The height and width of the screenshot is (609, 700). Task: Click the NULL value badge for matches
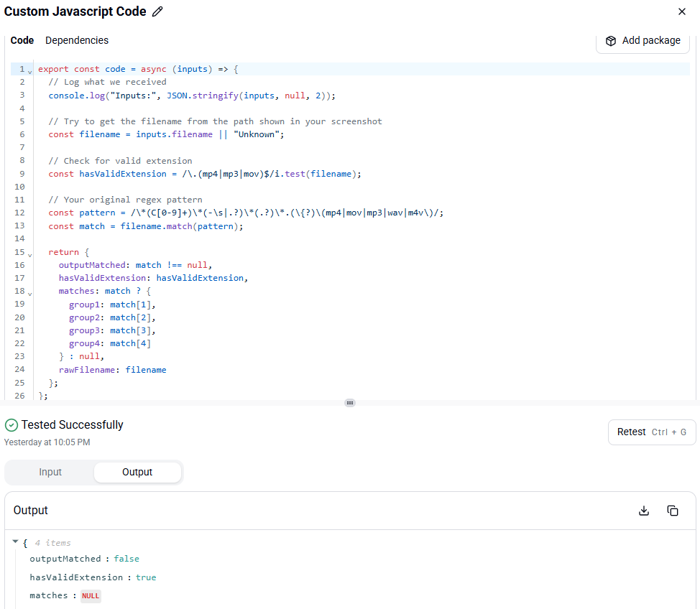pos(91,596)
